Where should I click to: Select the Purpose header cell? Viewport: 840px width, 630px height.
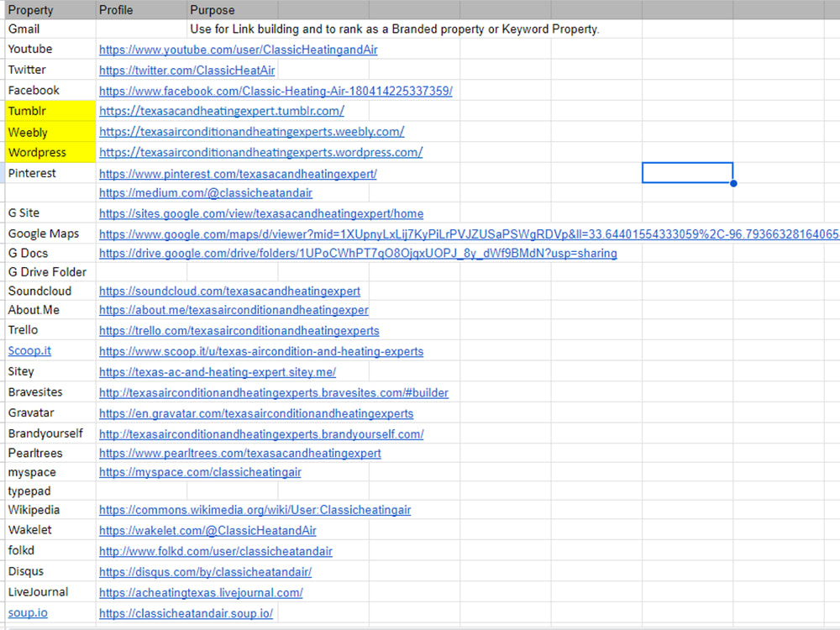[x=233, y=9]
